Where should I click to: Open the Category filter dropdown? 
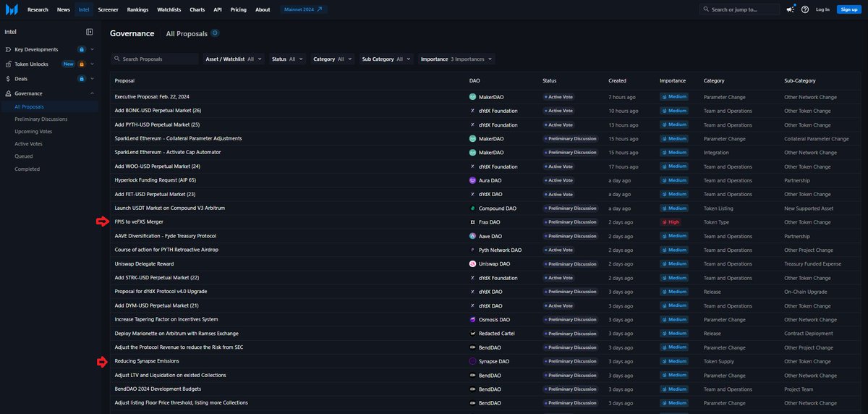(333, 59)
